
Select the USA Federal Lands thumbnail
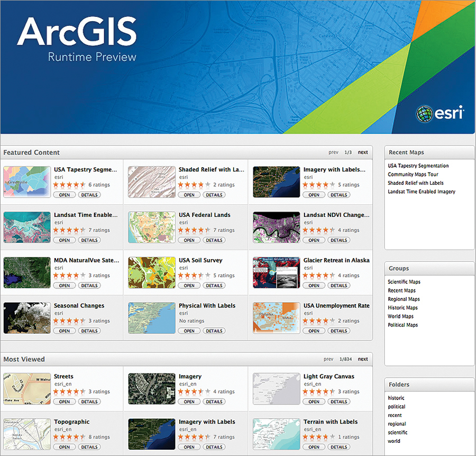coord(152,227)
